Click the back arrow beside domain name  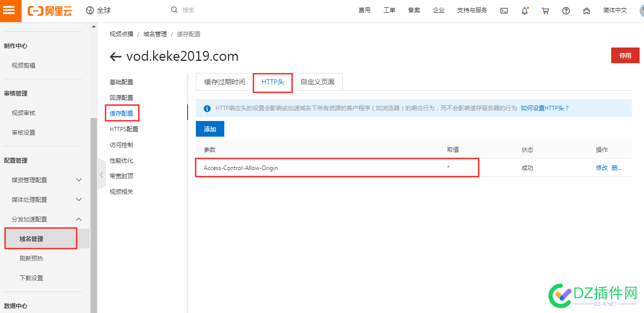click(x=116, y=57)
